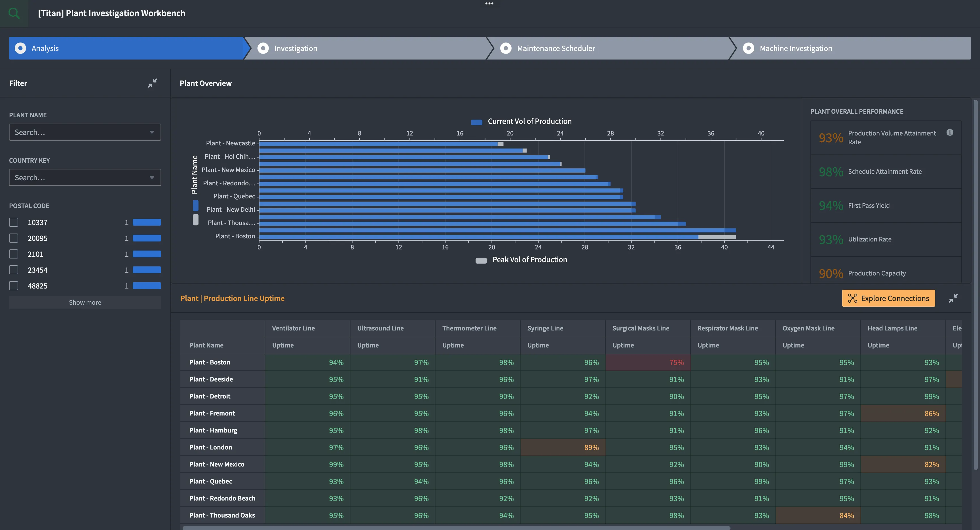
Task: Switch to the Investigation tab
Action: click(295, 48)
